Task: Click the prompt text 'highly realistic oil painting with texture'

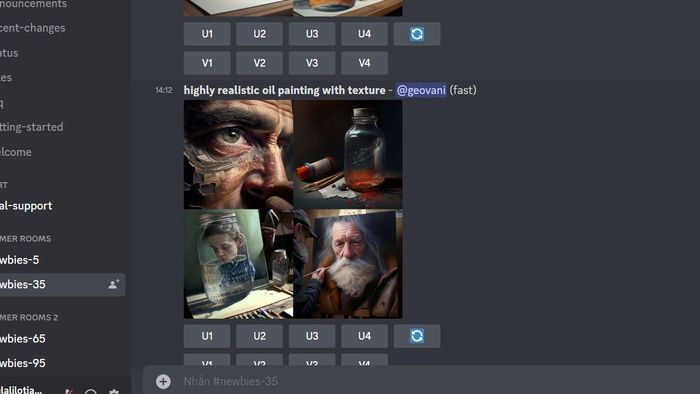Action: pyautogui.click(x=284, y=90)
